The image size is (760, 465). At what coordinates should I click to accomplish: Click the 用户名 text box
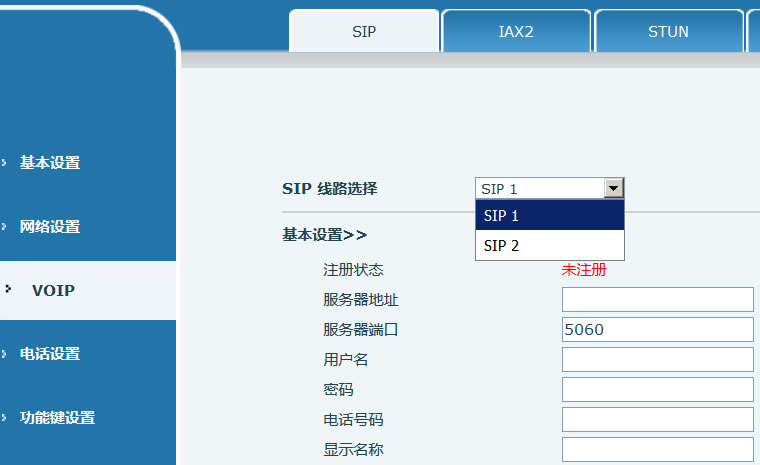(657, 360)
